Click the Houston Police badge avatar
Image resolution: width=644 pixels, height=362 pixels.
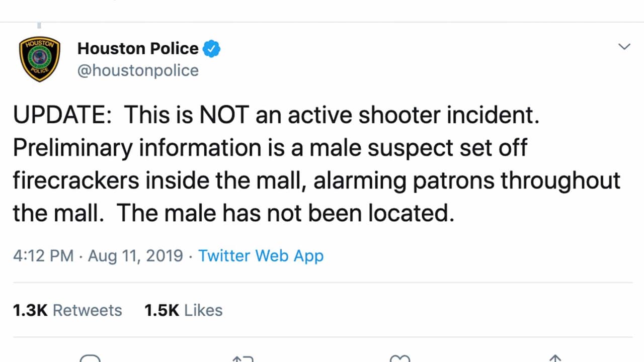pos(40,59)
